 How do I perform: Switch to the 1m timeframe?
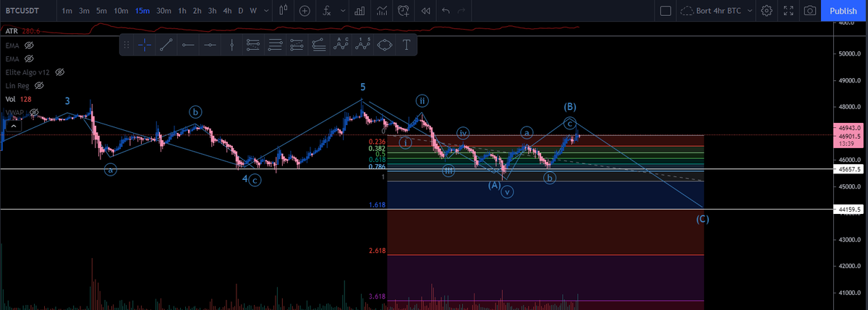pos(67,11)
